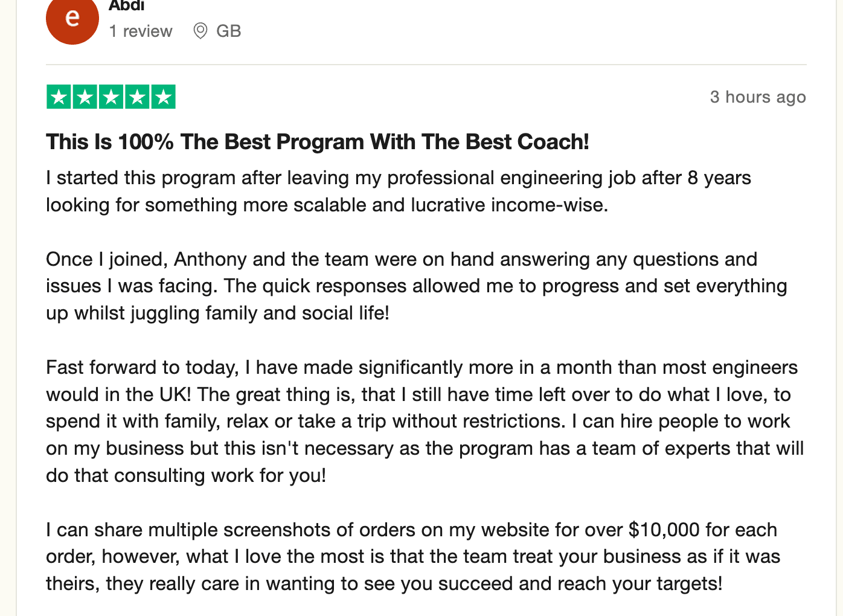
Task: Click the divider line below the reviewer info
Action: pos(426,65)
